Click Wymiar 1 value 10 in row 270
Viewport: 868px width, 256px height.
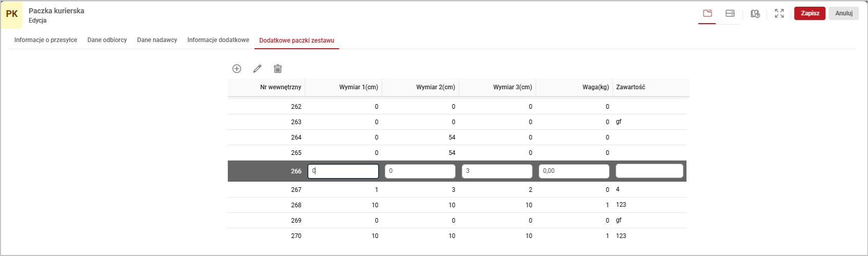point(375,236)
